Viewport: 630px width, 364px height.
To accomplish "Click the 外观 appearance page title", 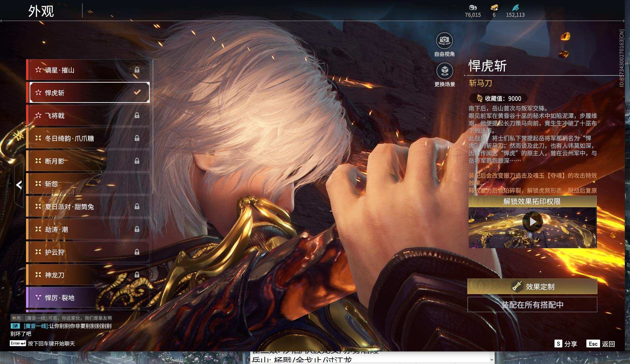I will (x=41, y=11).
